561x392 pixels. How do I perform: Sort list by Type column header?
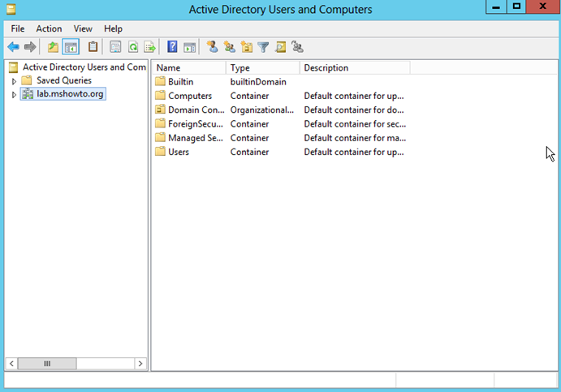[x=262, y=67]
